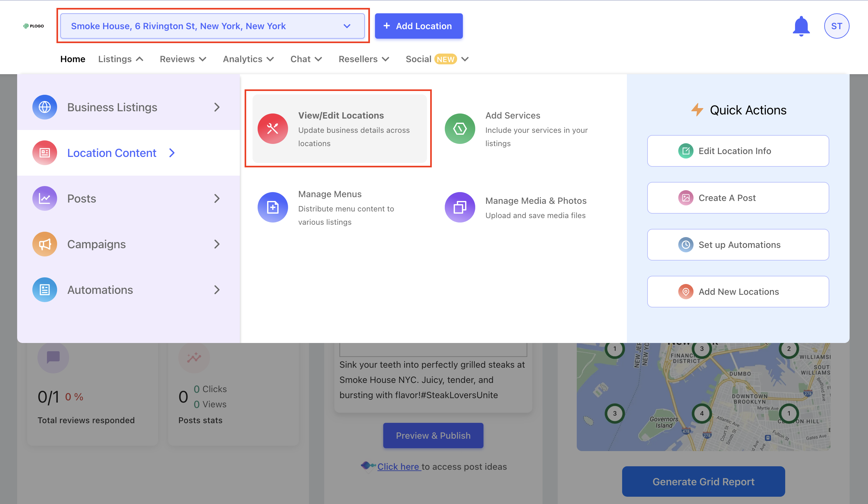Expand the Posts submenu chevron
The height and width of the screenshot is (504, 868).
coord(217,198)
